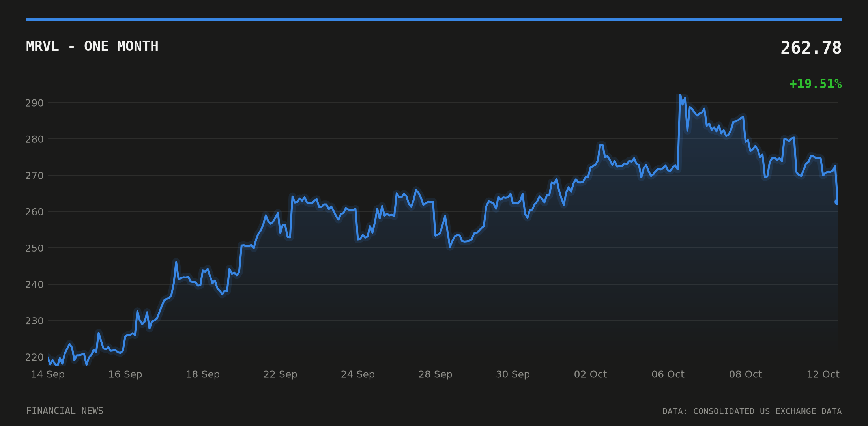Image resolution: width=868 pixels, height=426 pixels.
Task: Click the 22 Sep date label
Action: (x=280, y=374)
